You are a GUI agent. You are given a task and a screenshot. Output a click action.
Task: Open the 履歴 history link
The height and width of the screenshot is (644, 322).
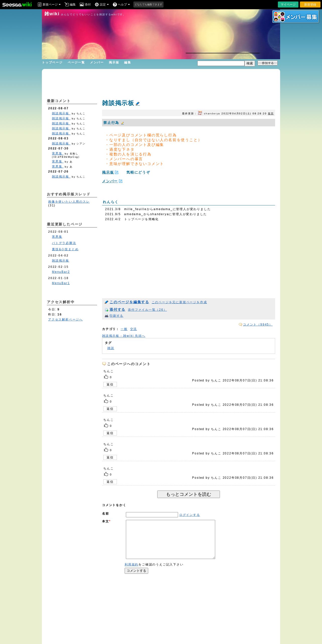tap(271, 114)
